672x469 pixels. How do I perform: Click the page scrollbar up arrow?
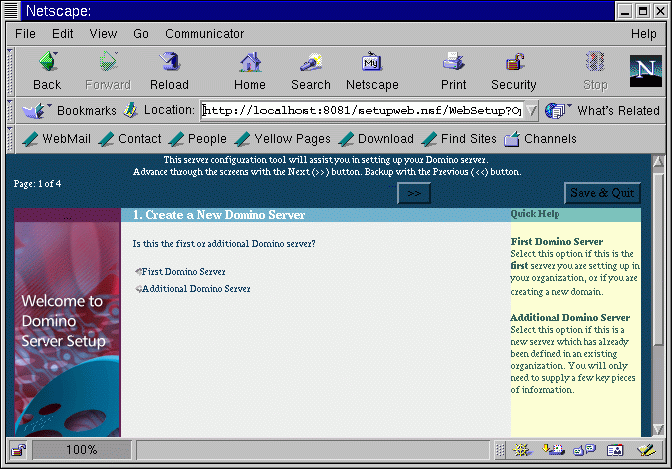click(658, 161)
